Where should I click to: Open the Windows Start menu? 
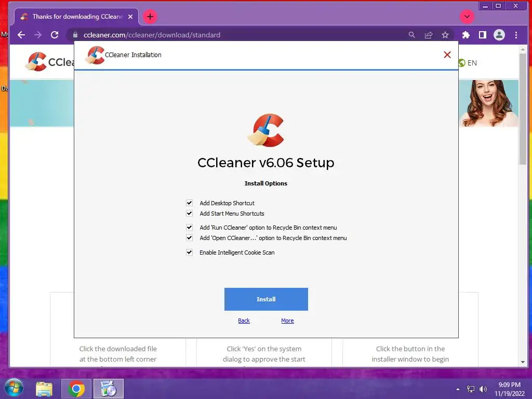(14, 388)
